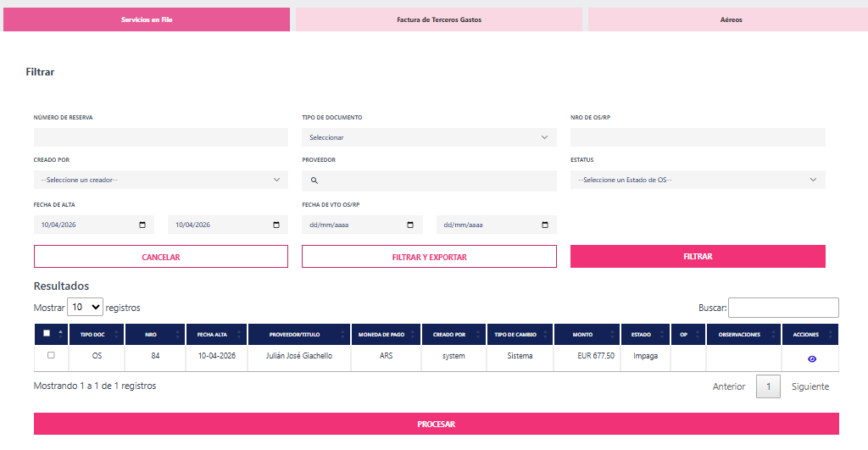Focus the Número de Reserva input
The width and height of the screenshot is (868, 450).
160,137
